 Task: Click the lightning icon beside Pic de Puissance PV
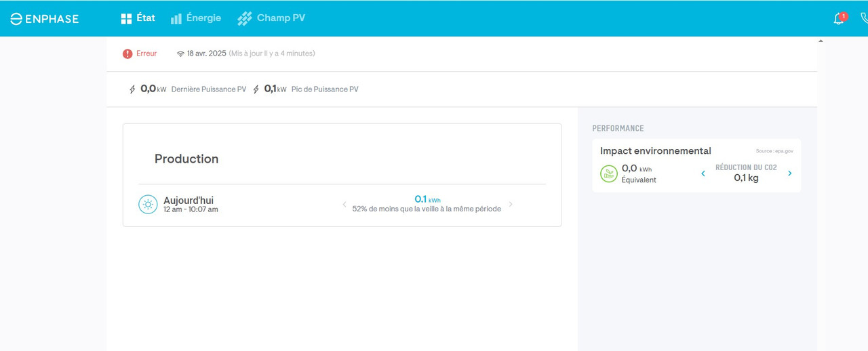256,89
